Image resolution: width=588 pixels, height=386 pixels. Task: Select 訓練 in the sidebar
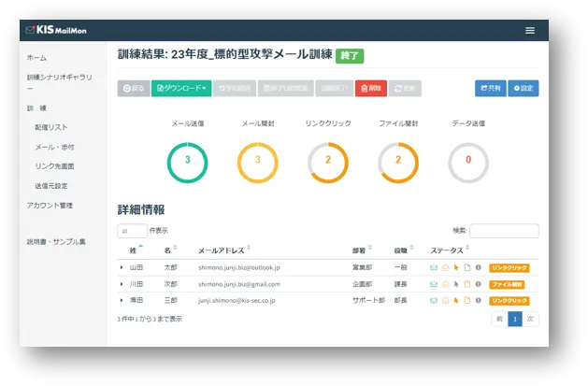tap(36, 108)
